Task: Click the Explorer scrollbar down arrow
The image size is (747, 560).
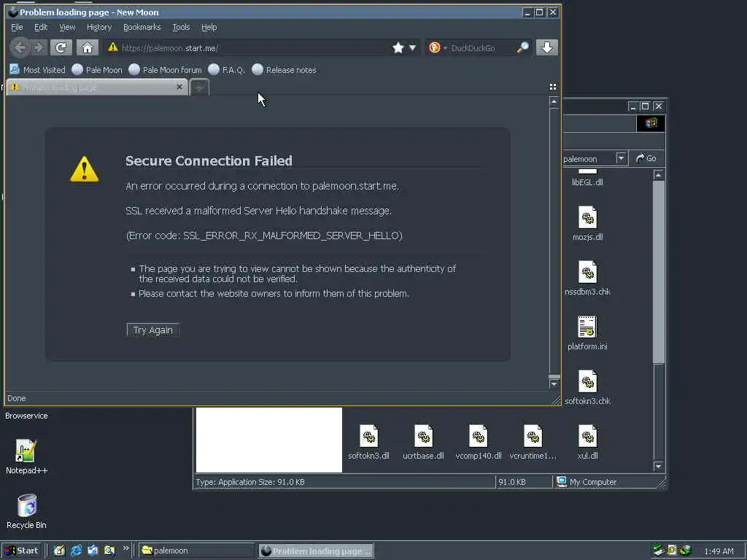Action: [x=659, y=466]
